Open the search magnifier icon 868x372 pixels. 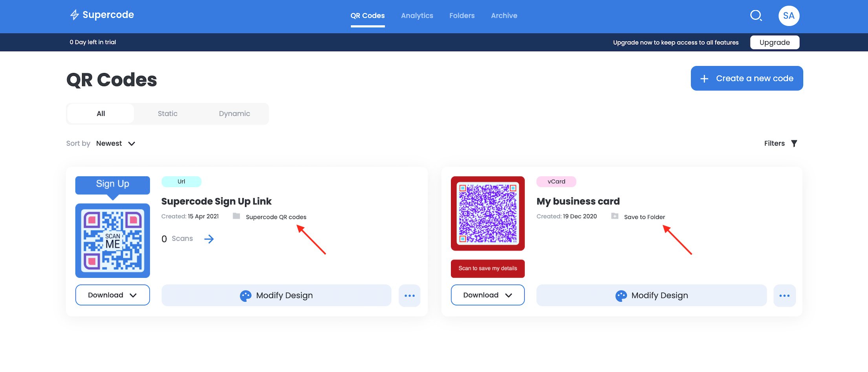pyautogui.click(x=756, y=15)
